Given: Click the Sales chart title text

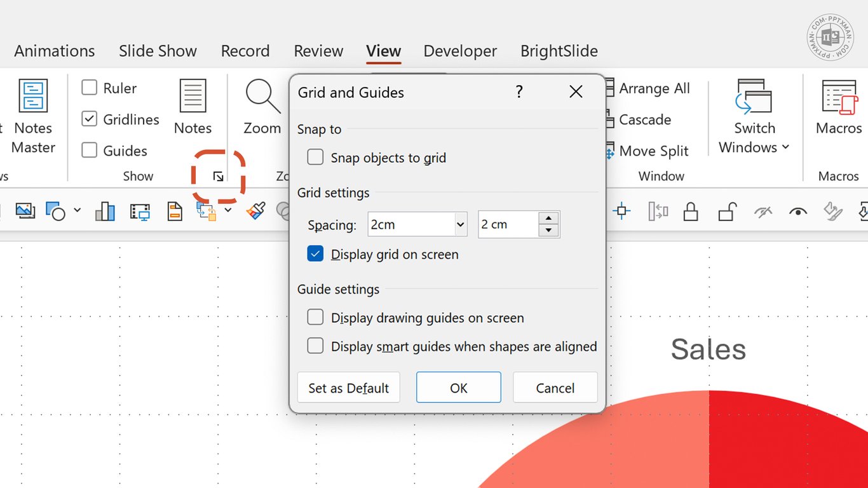Looking at the screenshot, I should pyautogui.click(x=709, y=349).
